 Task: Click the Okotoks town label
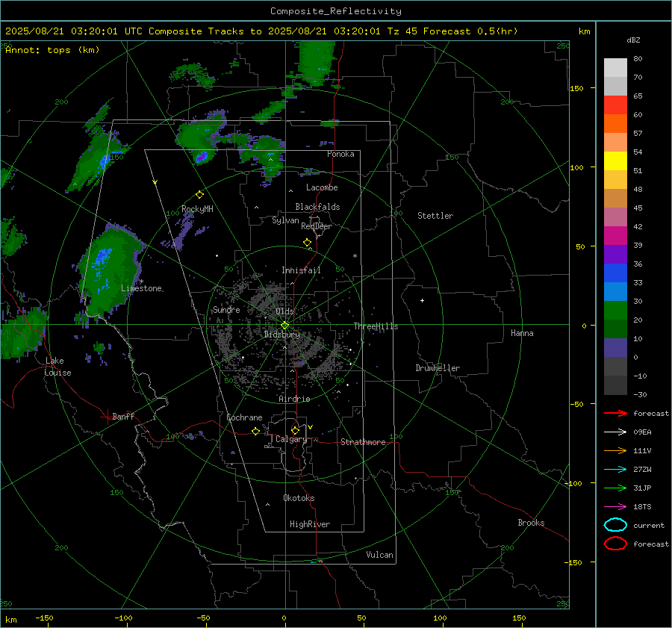click(299, 498)
